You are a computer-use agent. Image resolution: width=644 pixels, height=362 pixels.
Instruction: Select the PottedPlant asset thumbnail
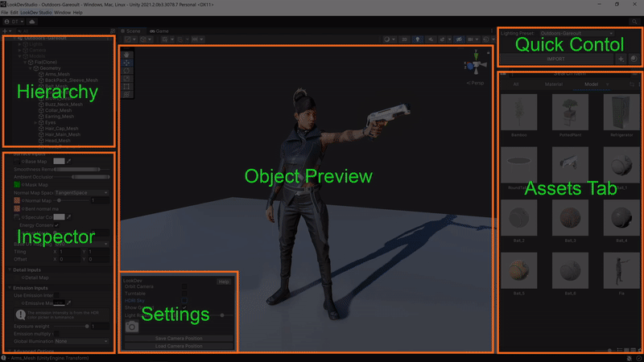[570, 112]
